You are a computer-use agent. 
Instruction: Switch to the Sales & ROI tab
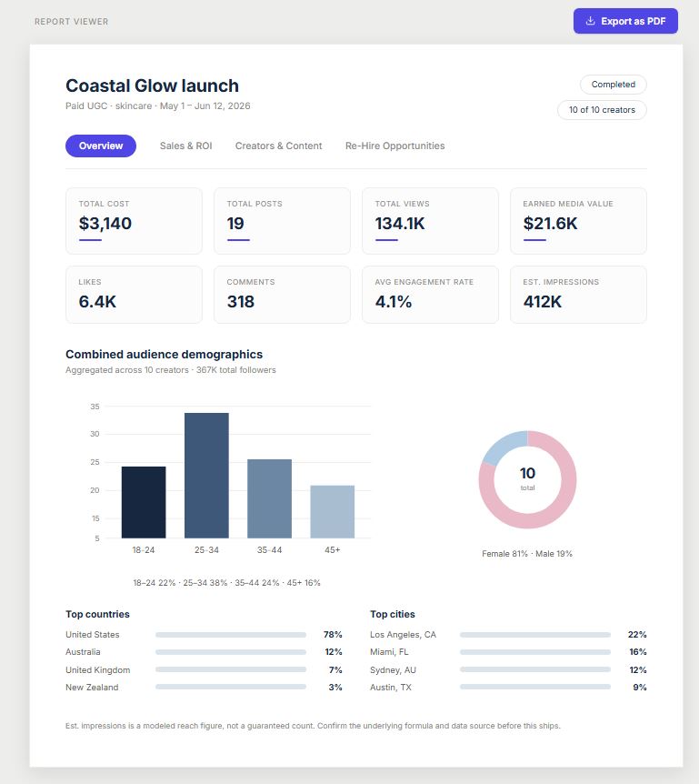pos(185,146)
